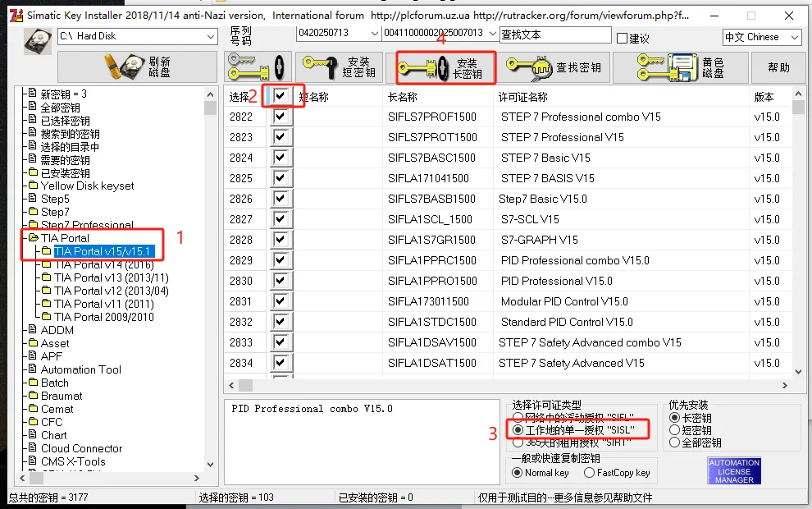Image resolution: width=812 pixels, height=509 pixels.
Task: Click the Refresh Disk (刷新磁盘) button
Action: 137,66
